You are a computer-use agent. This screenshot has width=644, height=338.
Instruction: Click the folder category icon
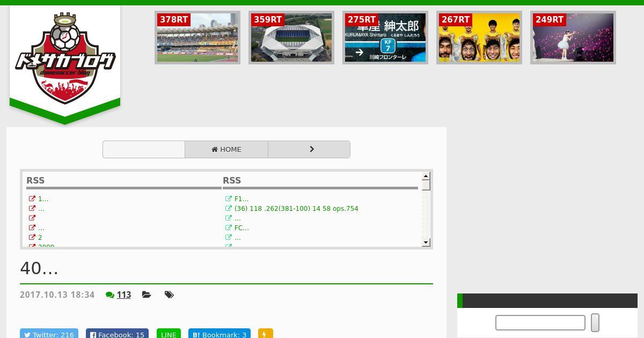click(x=147, y=295)
